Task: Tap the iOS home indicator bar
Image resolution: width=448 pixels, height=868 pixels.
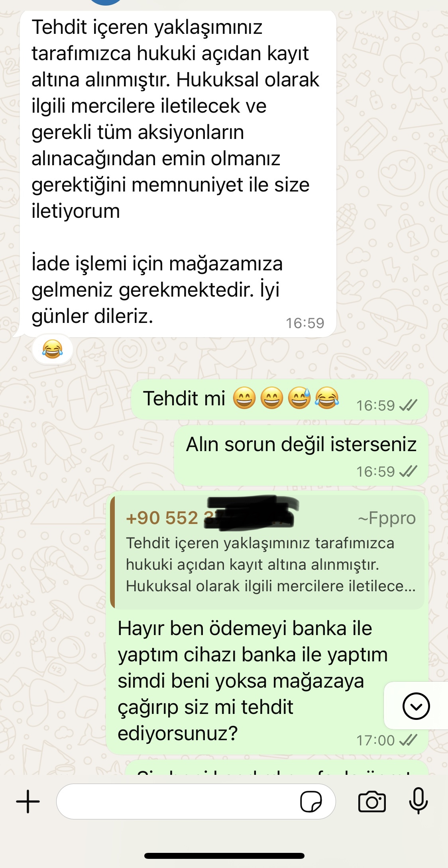Action: click(x=224, y=856)
